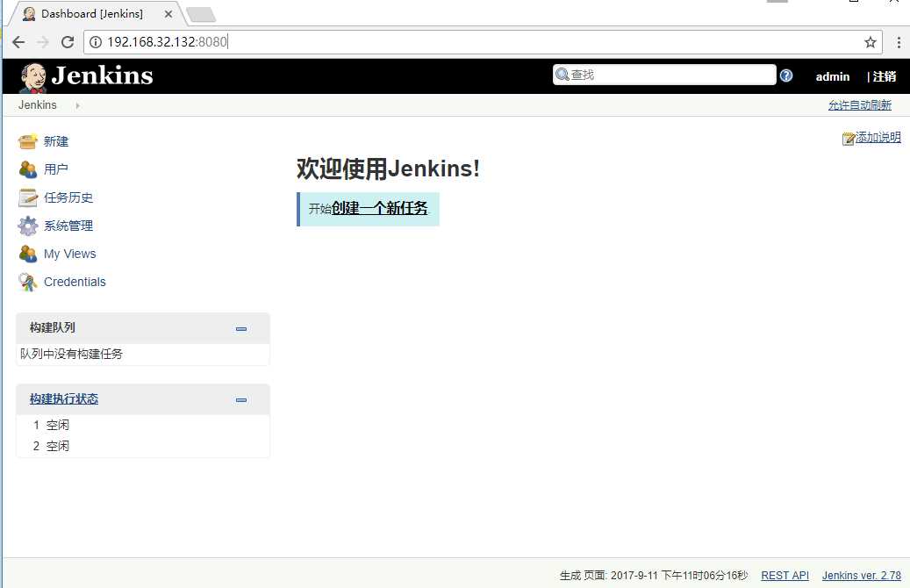Open the REST API link
910x588 pixels.
point(785,575)
